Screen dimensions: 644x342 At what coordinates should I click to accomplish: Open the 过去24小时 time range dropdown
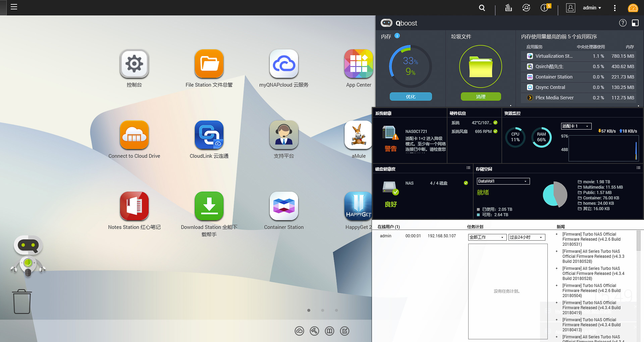[x=527, y=237]
